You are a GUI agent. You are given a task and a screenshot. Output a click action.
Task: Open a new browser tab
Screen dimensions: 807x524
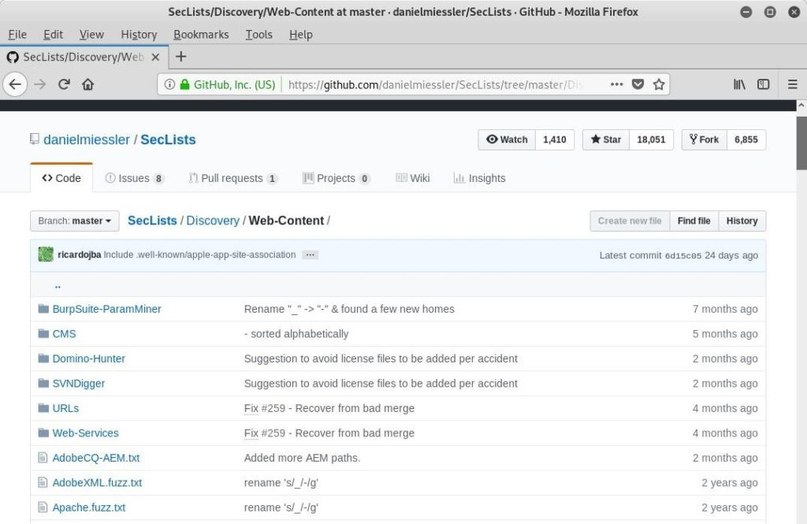coord(181,56)
